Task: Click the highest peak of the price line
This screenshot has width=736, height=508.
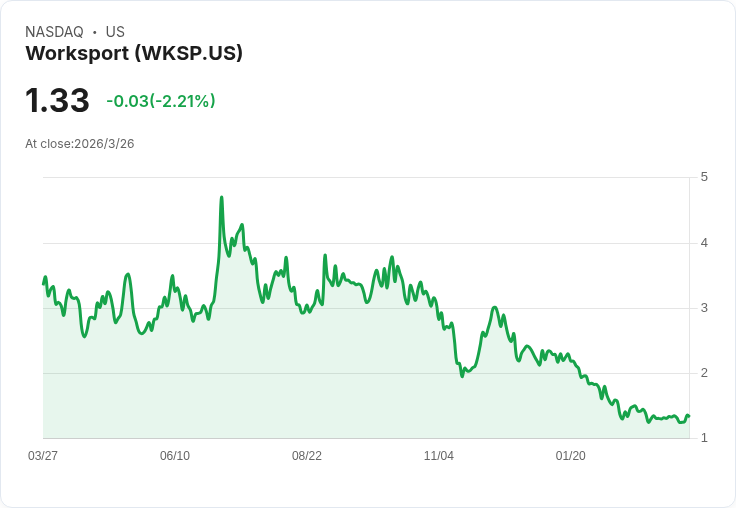Action: click(x=222, y=198)
